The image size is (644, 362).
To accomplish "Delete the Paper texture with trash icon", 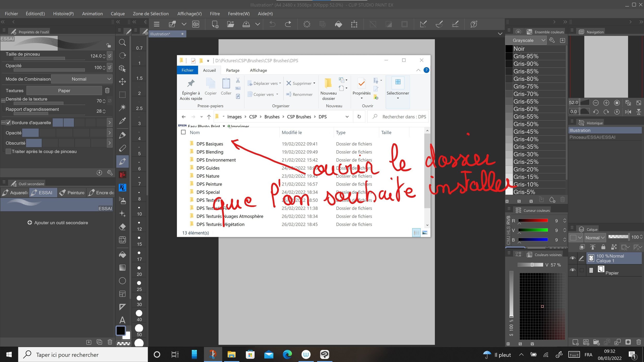I will [x=107, y=90].
